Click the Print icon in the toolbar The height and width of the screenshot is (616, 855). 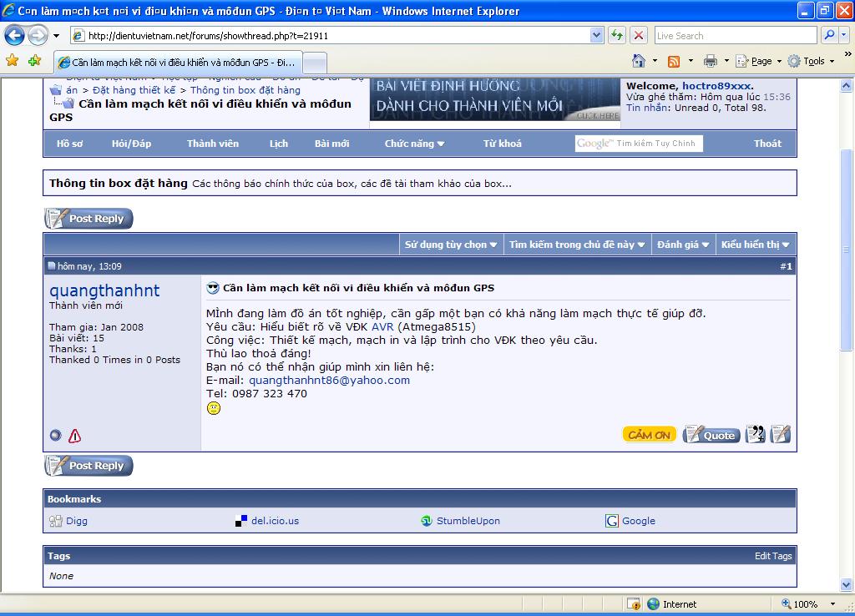pos(710,61)
